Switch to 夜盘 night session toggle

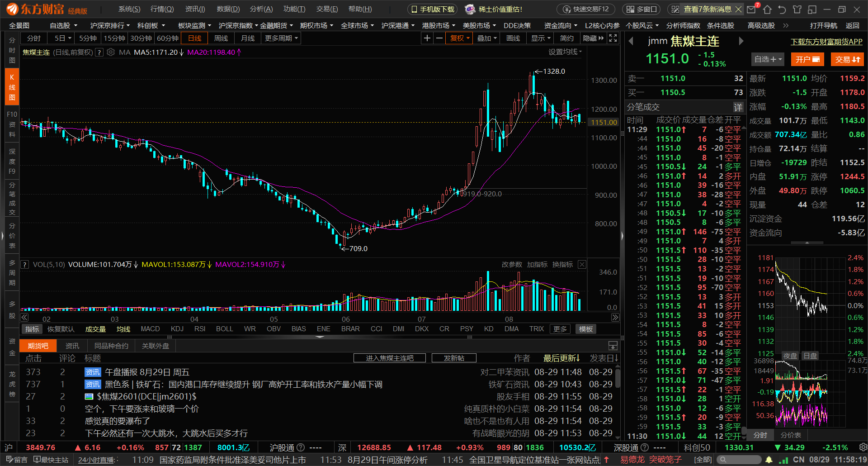(x=790, y=356)
